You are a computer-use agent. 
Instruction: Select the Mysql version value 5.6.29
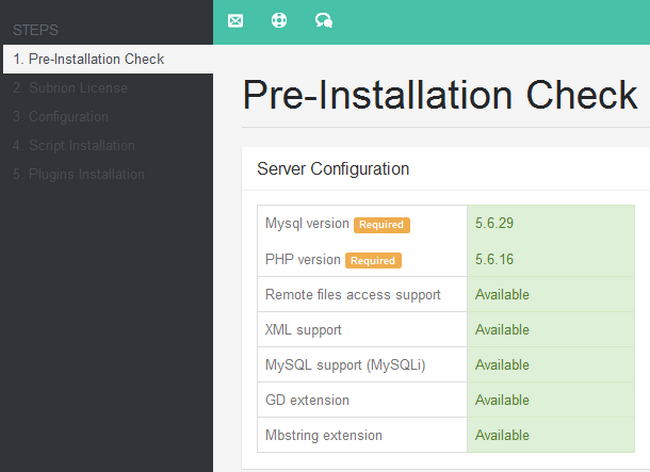click(x=495, y=224)
